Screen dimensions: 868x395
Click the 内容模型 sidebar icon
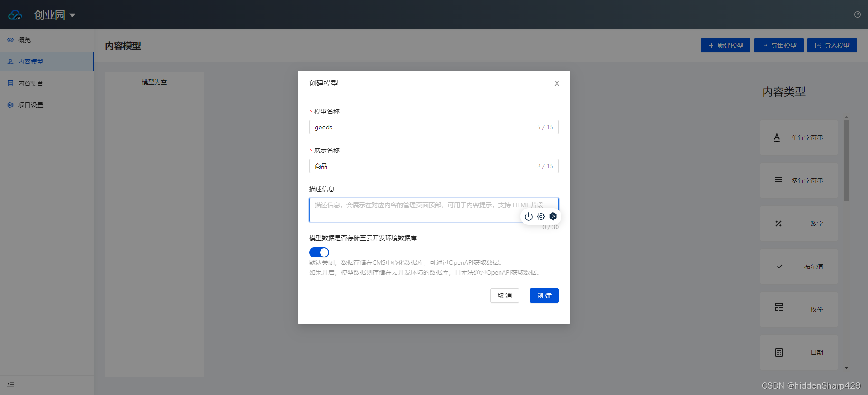tap(10, 62)
